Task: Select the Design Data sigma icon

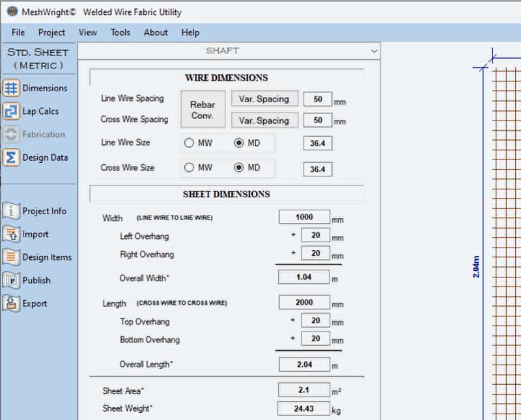Action: pyautogui.click(x=11, y=158)
